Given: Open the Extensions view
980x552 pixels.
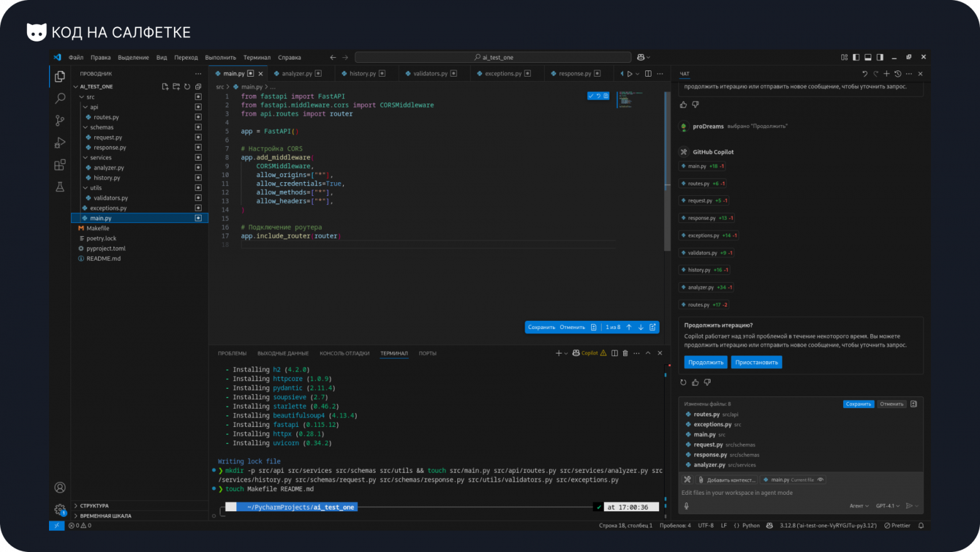Looking at the screenshot, I should (x=60, y=165).
